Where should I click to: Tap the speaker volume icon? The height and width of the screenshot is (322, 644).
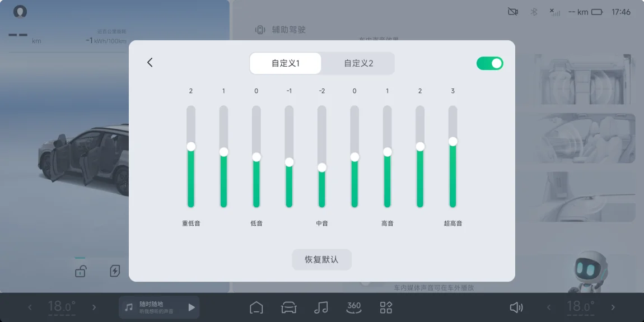[516, 307]
